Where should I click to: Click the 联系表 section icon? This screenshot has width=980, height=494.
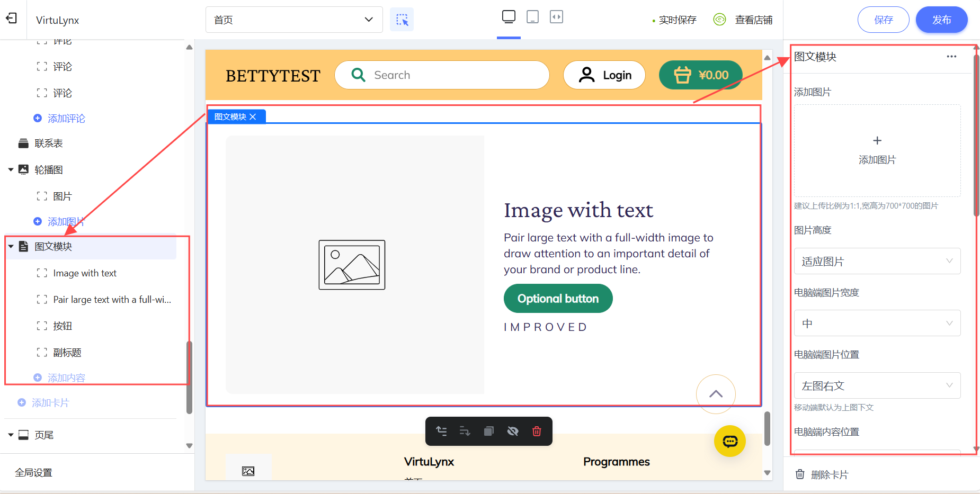23,143
